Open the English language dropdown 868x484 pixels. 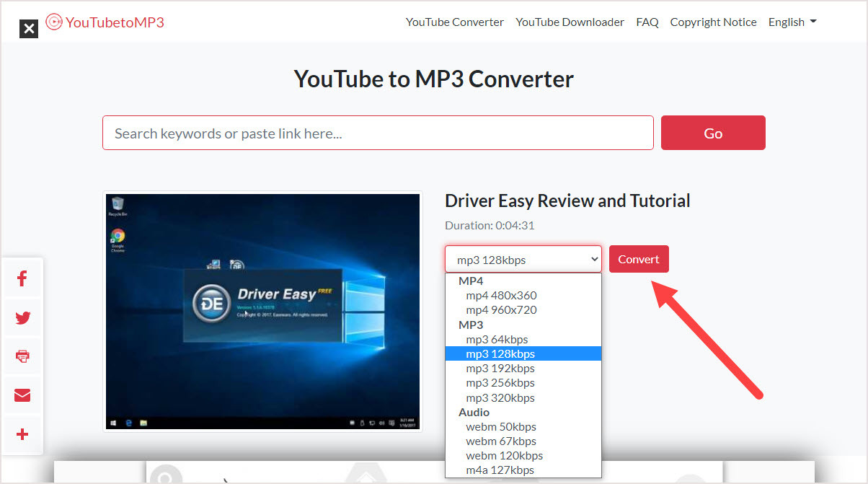tap(792, 22)
